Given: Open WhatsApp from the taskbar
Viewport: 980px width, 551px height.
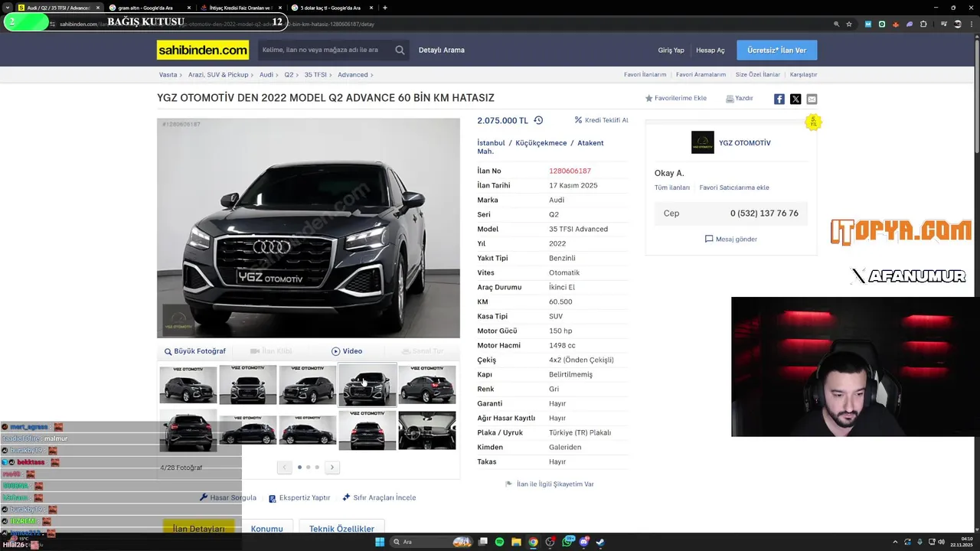Looking at the screenshot, I should pos(567,542).
